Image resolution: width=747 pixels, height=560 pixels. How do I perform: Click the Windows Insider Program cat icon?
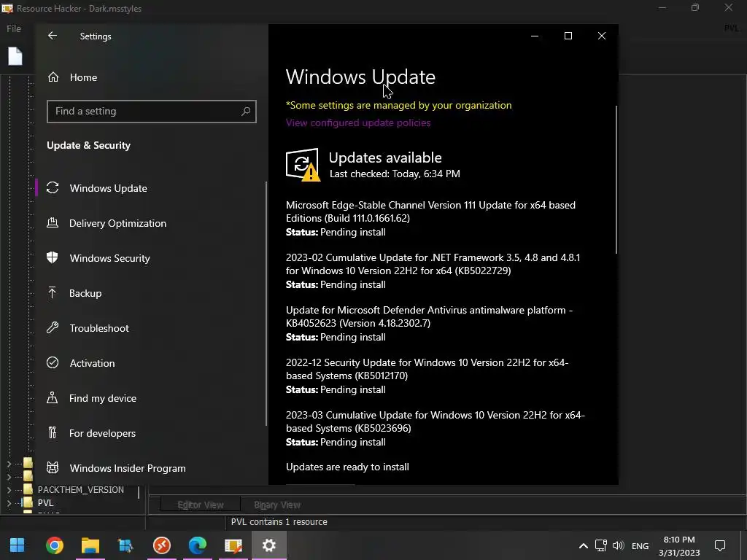click(53, 467)
